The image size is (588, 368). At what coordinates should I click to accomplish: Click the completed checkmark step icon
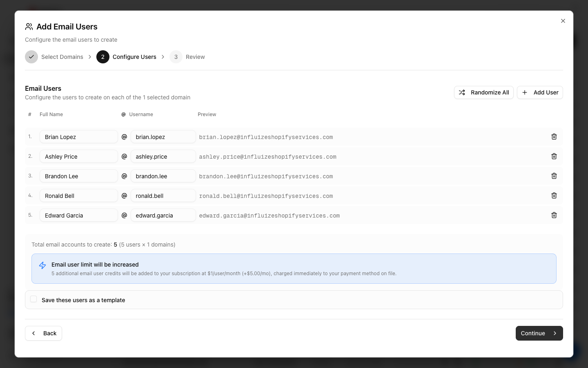coord(31,57)
